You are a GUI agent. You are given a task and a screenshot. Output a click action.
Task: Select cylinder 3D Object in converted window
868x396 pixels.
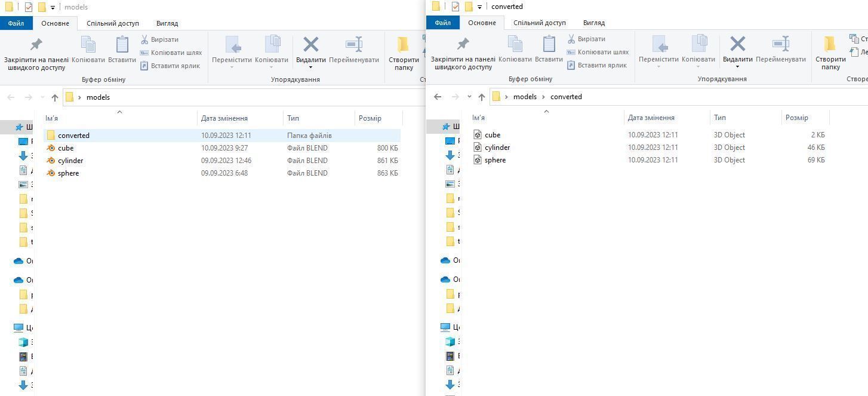649,148
